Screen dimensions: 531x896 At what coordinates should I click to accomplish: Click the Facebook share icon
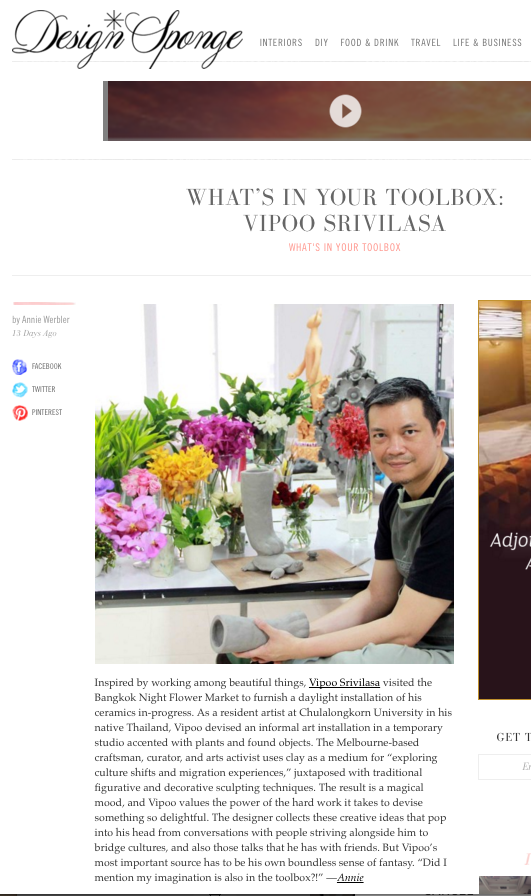tap(19, 367)
